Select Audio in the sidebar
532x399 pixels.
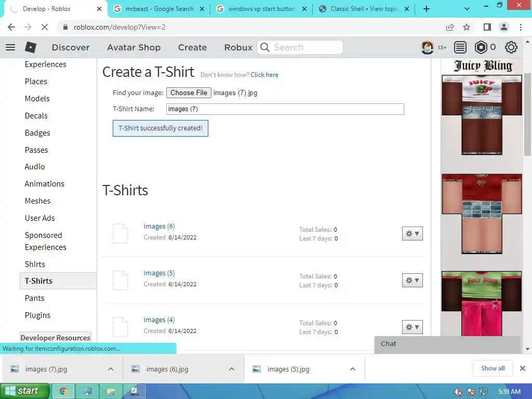[35, 167]
